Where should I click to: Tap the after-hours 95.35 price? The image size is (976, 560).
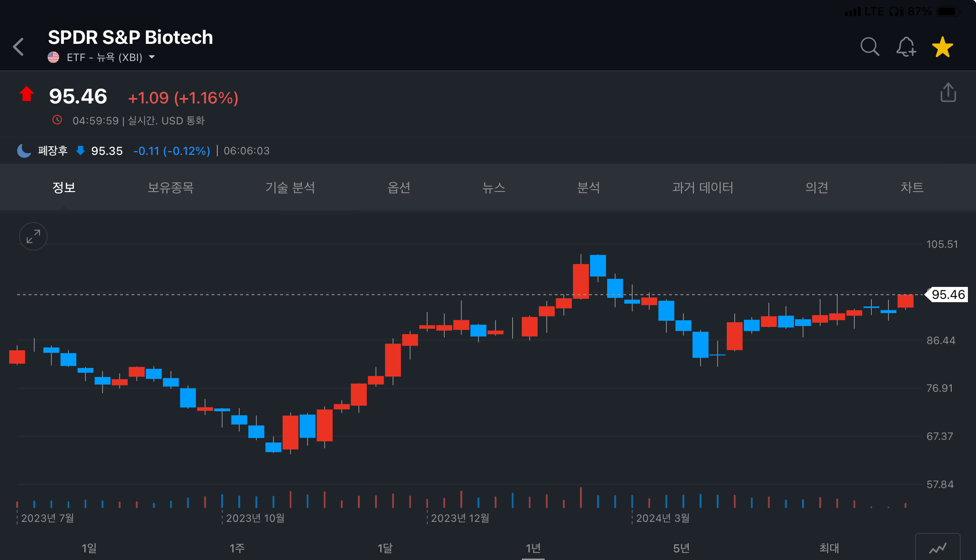click(x=107, y=151)
